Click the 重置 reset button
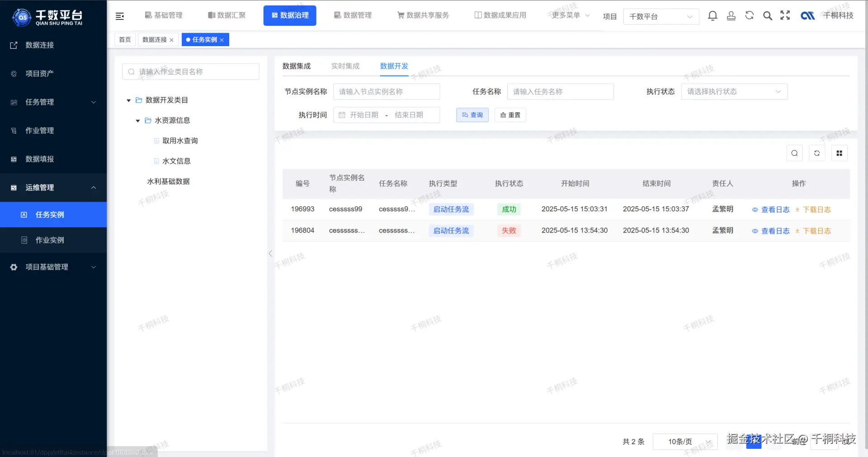 pyautogui.click(x=510, y=115)
